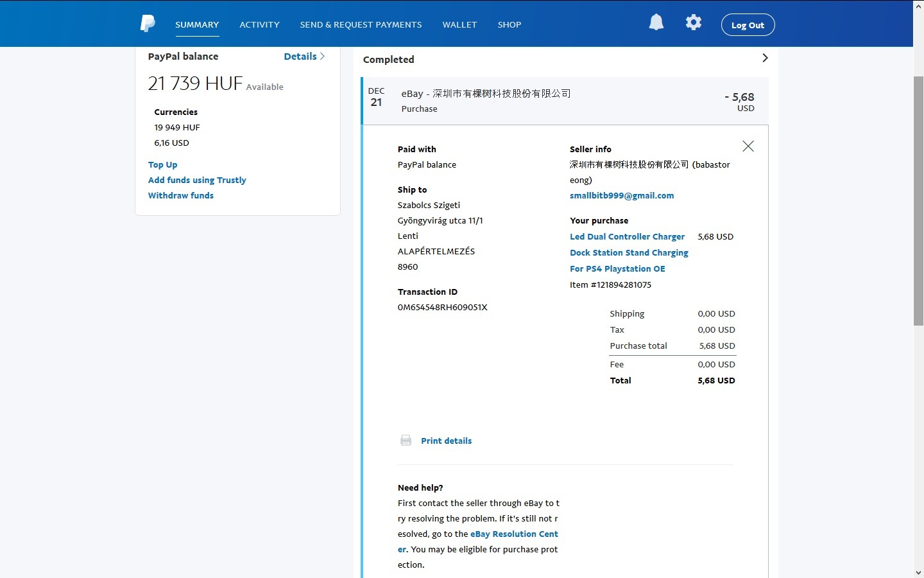924x578 pixels.
Task: Click the 21 739 HUF balance amount
Action: [195, 83]
